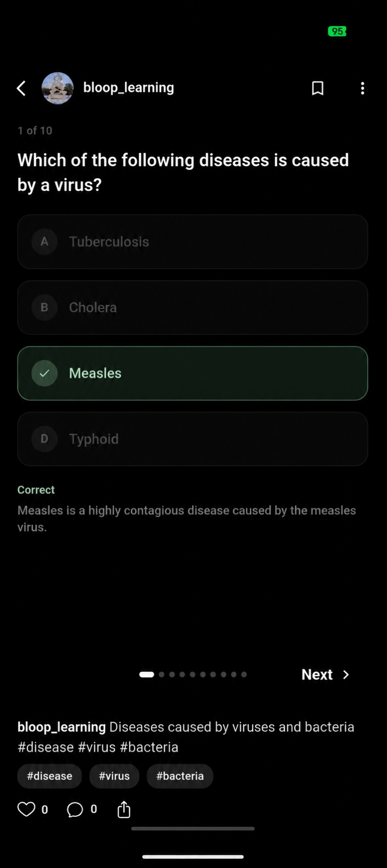The height and width of the screenshot is (868, 387).
Task: Select answer option A Tuberculosis
Action: (x=193, y=242)
